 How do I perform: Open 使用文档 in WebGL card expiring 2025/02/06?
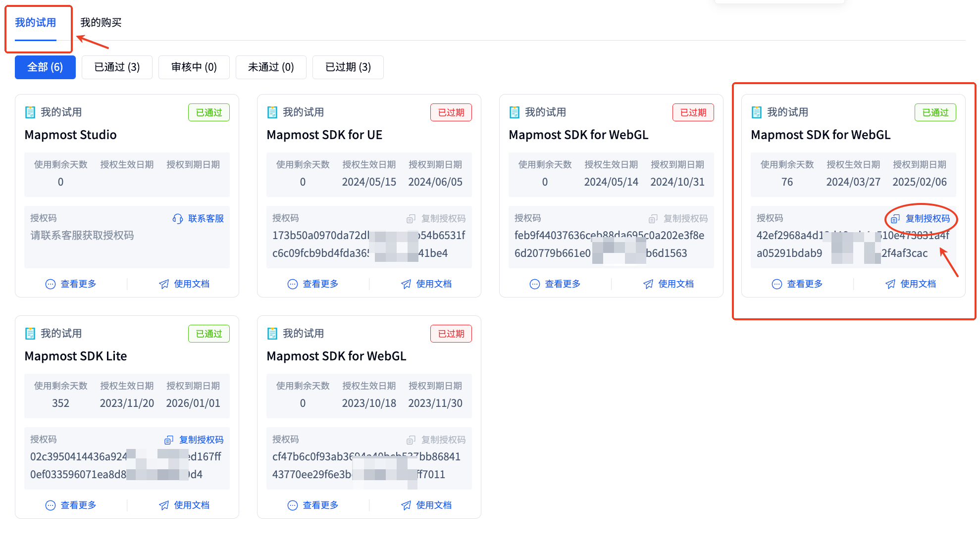pos(918,284)
